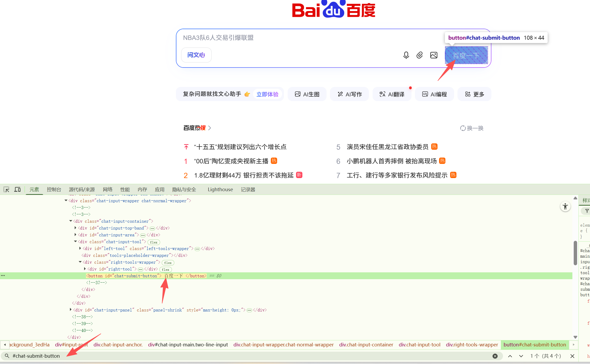This screenshot has height=364, width=590.
Task: Toggle flex badge on right-tools-wrapper div
Action: click(x=168, y=263)
